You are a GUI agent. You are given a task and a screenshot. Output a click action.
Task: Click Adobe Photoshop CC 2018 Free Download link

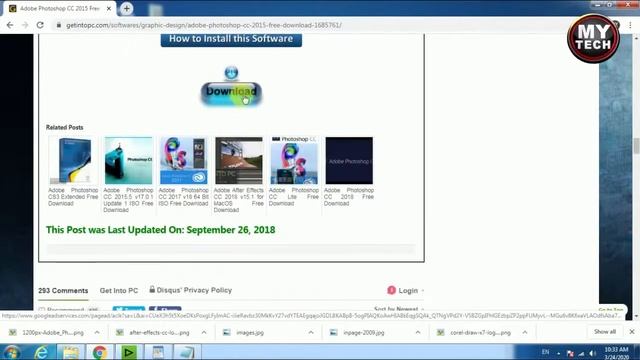pos(349,197)
